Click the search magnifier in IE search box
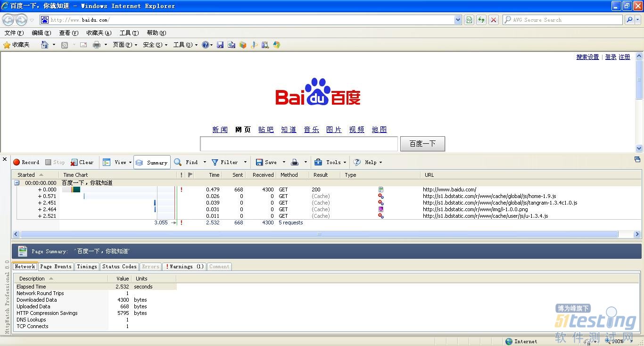 pyautogui.click(x=628, y=20)
